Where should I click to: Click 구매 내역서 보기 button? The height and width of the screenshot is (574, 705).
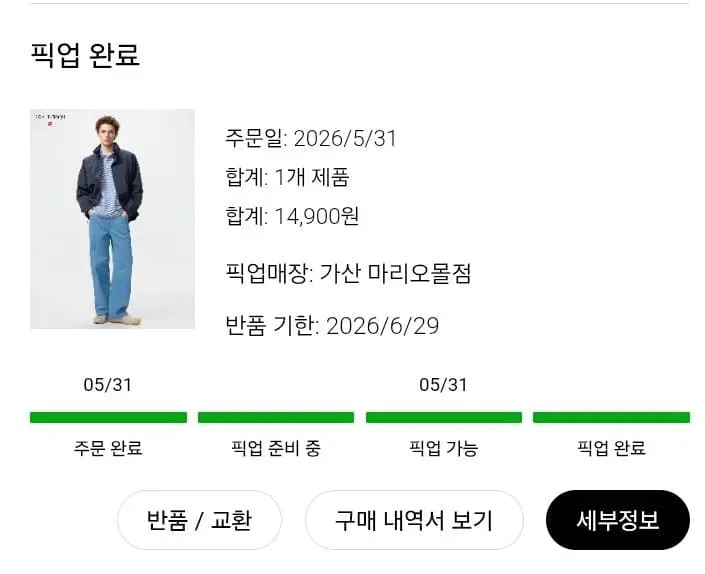[x=414, y=520]
